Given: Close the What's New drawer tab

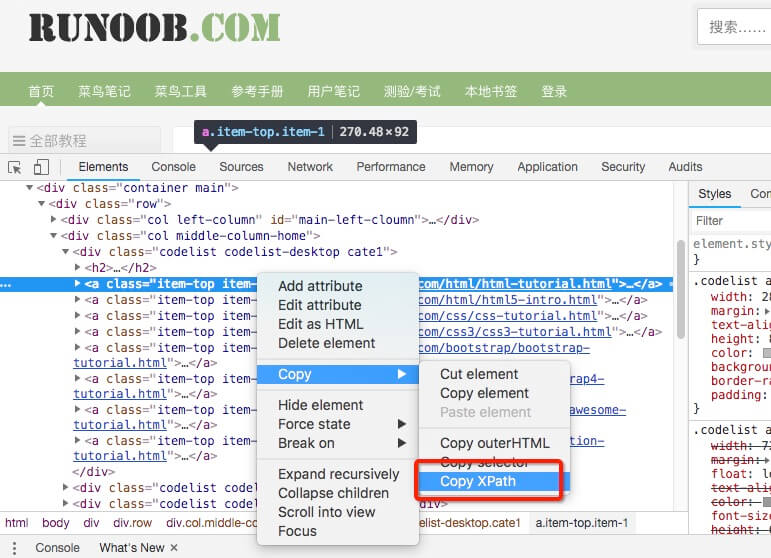Looking at the screenshot, I should (x=174, y=548).
